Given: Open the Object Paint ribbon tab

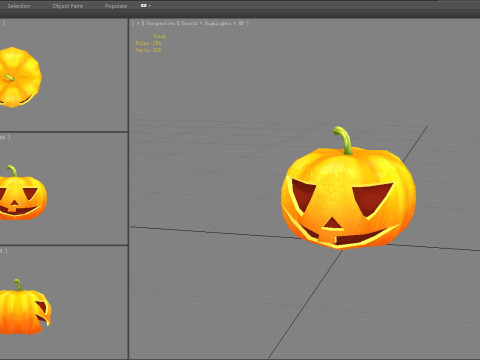Looking at the screenshot, I should 68,6.
